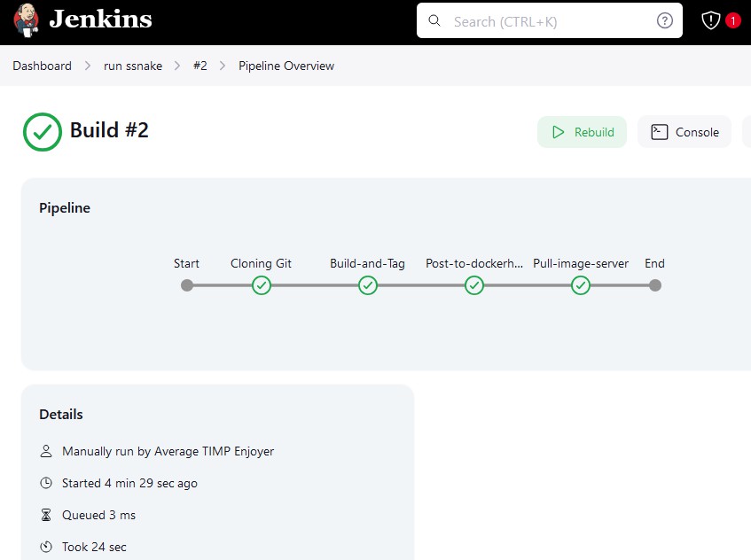Focus the Search (CTRL+K) field
Viewport: 751px width, 560px height.
550,20
